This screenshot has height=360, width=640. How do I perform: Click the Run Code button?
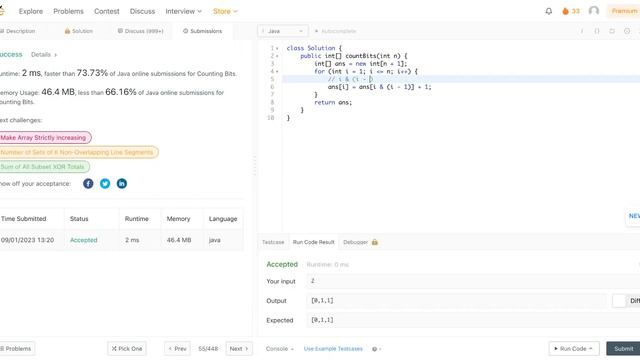[574, 349]
